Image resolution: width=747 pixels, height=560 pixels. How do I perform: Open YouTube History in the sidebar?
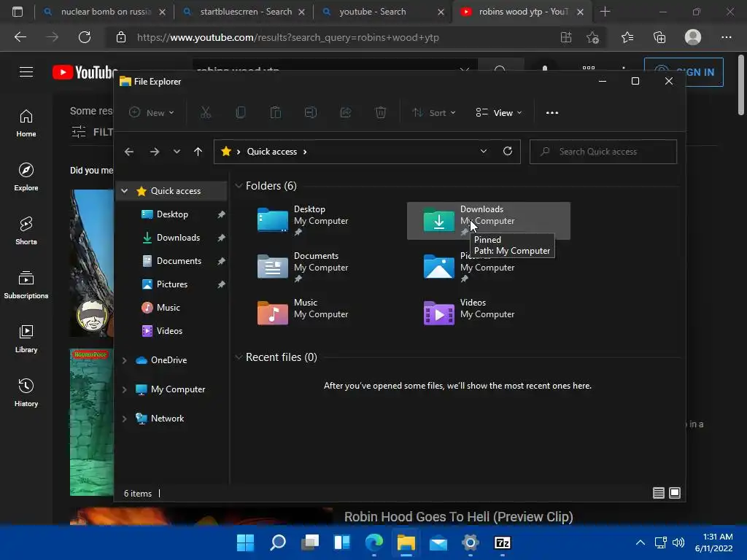point(26,393)
